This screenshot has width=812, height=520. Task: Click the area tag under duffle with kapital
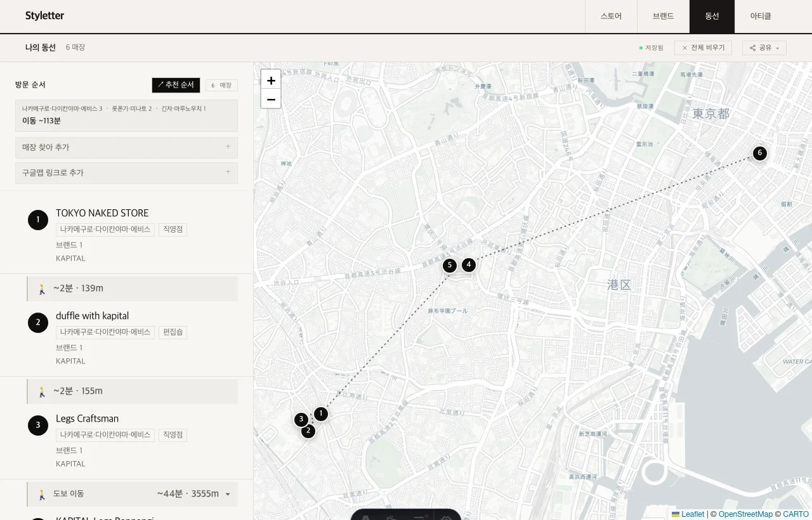click(105, 332)
